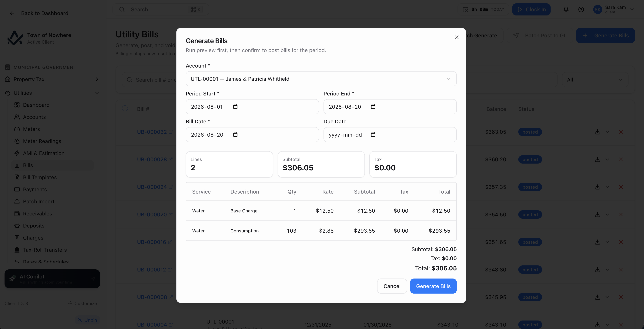
Task: Close the Generate Bills dialog
Action: click(457, 37)
